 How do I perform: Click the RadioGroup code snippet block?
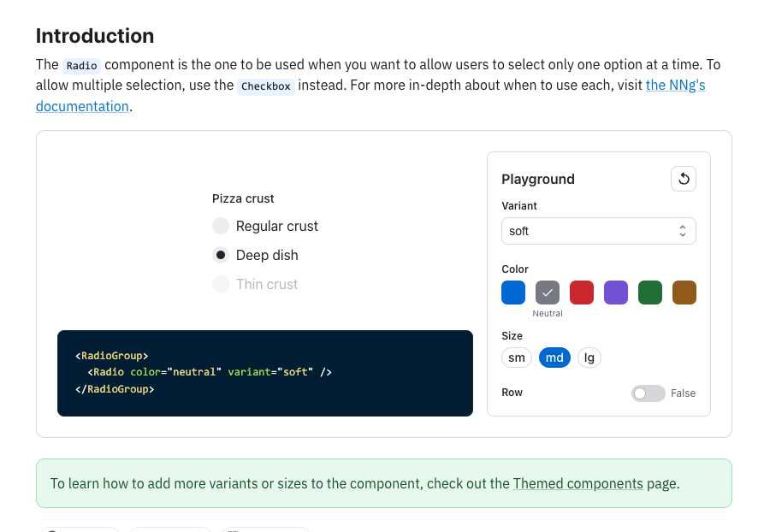pos(265,372)
